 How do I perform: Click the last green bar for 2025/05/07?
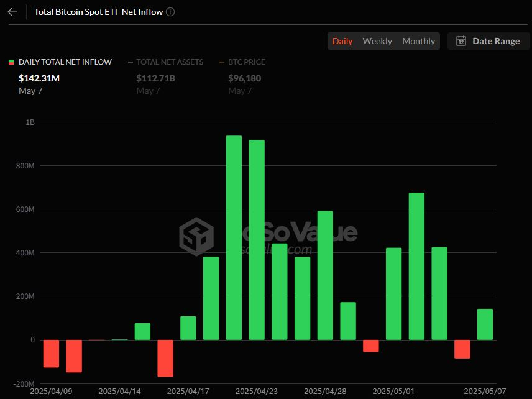click(485, 324)
